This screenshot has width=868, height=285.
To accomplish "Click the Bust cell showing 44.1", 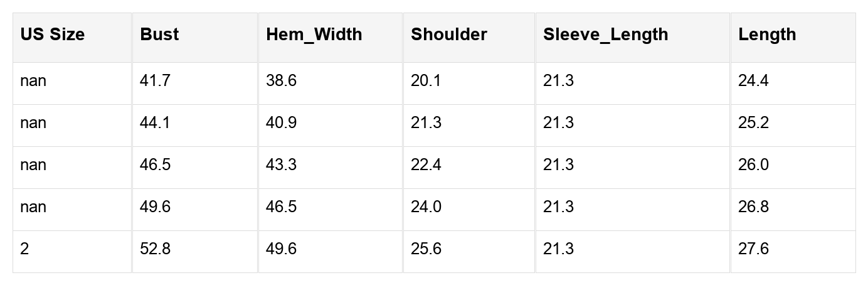I will point(155,123).
